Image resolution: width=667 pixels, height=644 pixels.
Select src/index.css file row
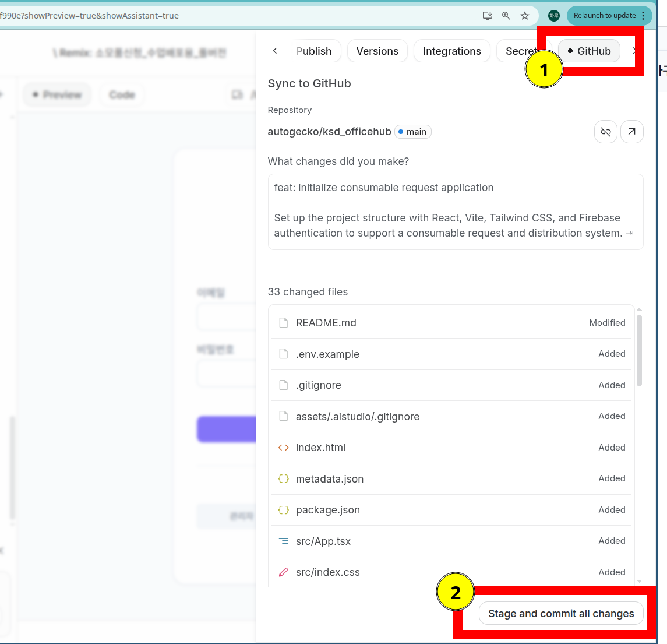point(451,572)
